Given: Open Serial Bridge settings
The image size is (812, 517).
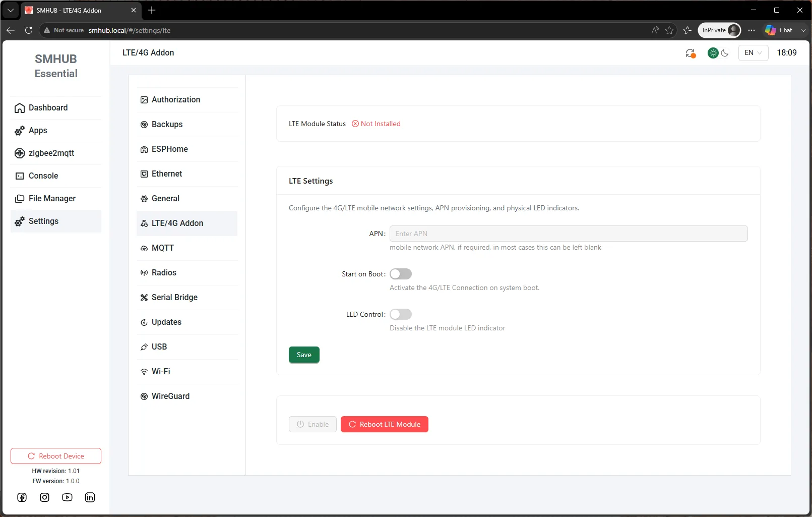Looking at the screenshot, I should pos(187,298).
